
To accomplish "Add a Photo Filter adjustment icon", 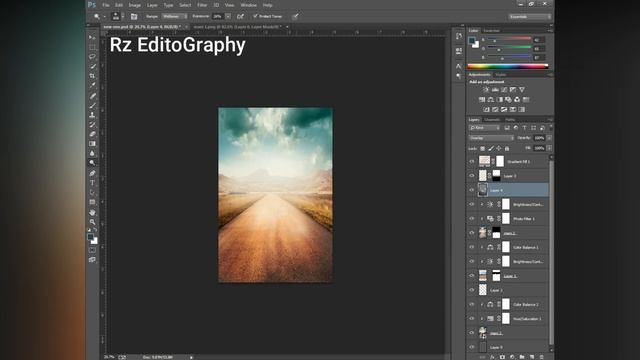I will pyautogui.click(x=508, y=100).
